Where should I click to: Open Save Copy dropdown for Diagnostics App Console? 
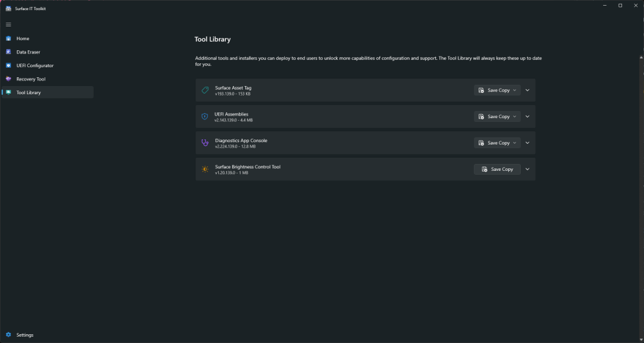pyautogui.click(x=515, y=143)
